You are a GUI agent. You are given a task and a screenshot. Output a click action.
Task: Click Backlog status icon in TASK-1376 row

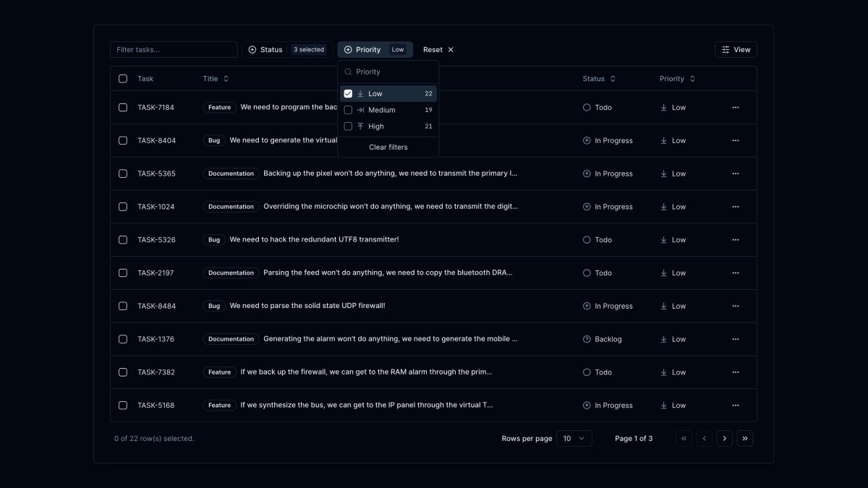tap(587, 339)
